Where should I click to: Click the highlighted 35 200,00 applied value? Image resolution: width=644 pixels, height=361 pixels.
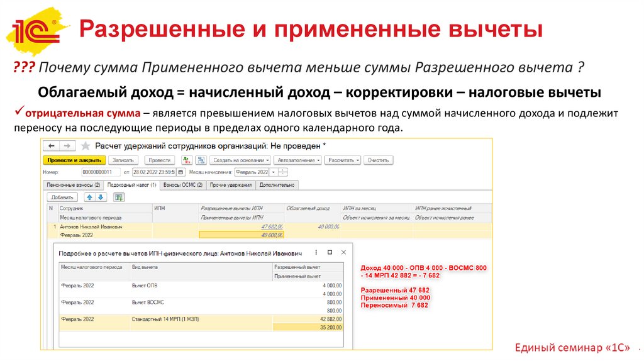tap(308, 327)
